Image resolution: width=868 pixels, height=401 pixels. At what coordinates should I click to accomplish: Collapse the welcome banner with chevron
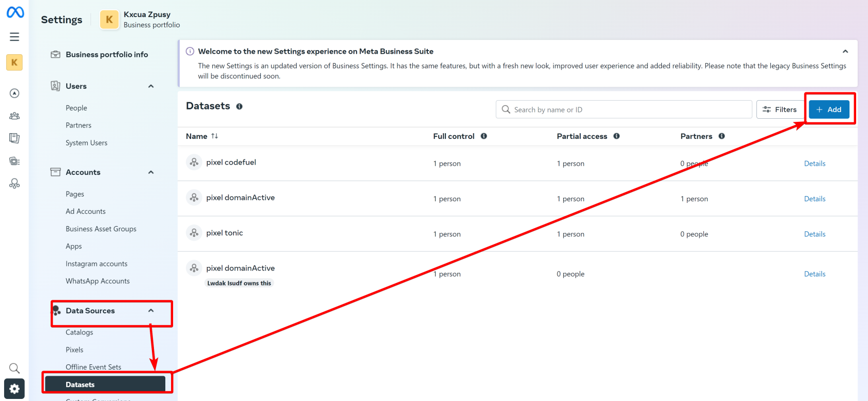(845, 52)
